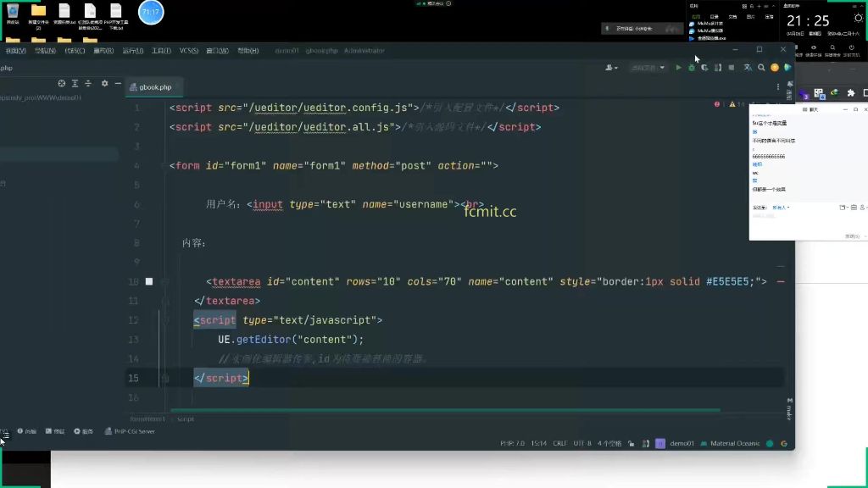
Task: Toggle fold marker at line 15 closing script
Action: tap(165, 379)
